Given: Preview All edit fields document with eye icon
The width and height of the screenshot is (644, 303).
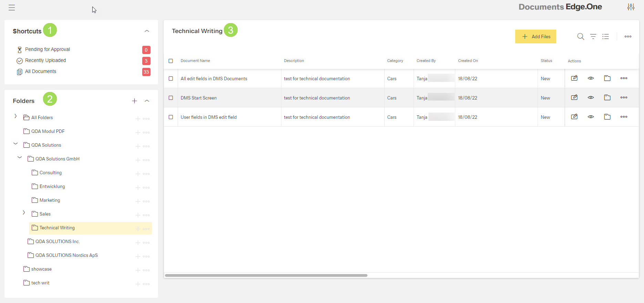Looking at the screenshot, I should pos(591,79).
